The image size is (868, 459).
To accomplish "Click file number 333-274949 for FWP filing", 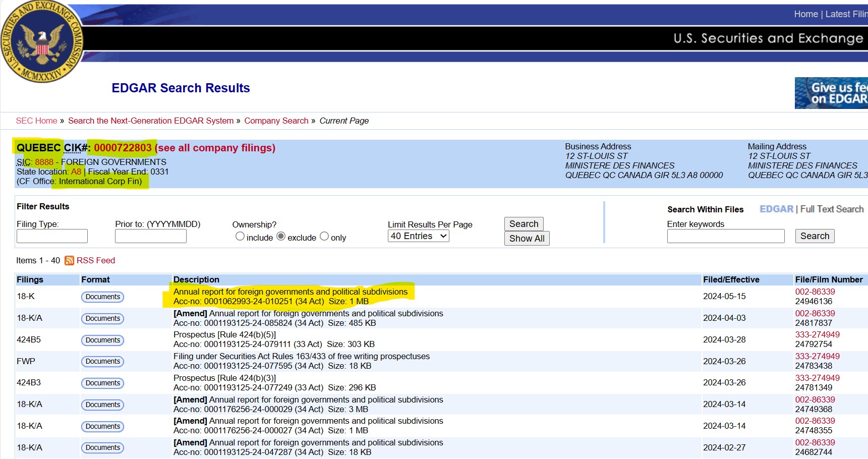I will (x=818, y=357).
